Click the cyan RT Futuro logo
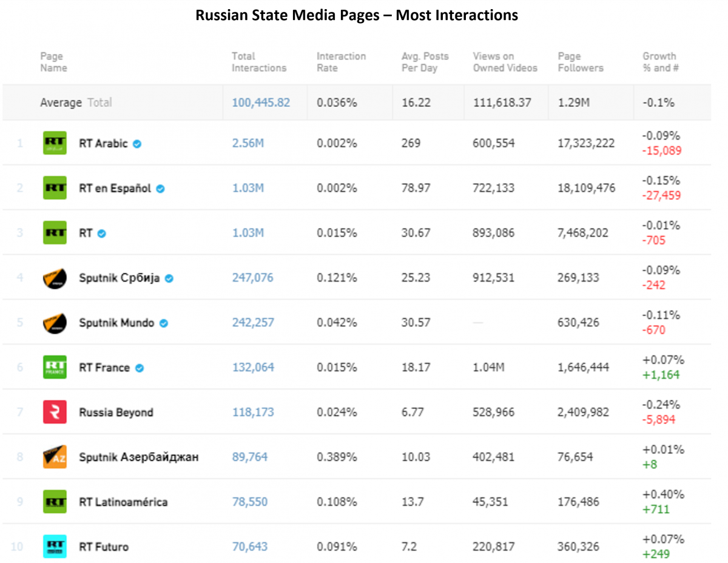The image size is (728, 563). pos(55,547)
